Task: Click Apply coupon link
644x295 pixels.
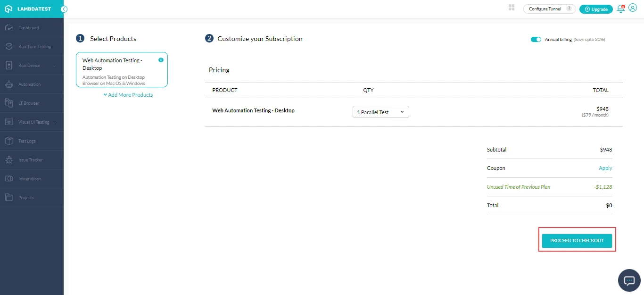Action: pyautogui.click(x=605, y=168)
